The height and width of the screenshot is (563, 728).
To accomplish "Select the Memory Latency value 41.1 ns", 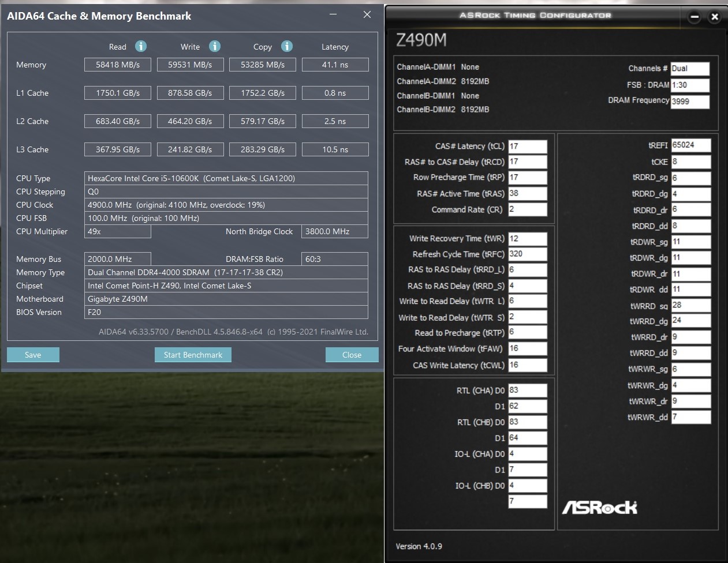I will 335,65.
